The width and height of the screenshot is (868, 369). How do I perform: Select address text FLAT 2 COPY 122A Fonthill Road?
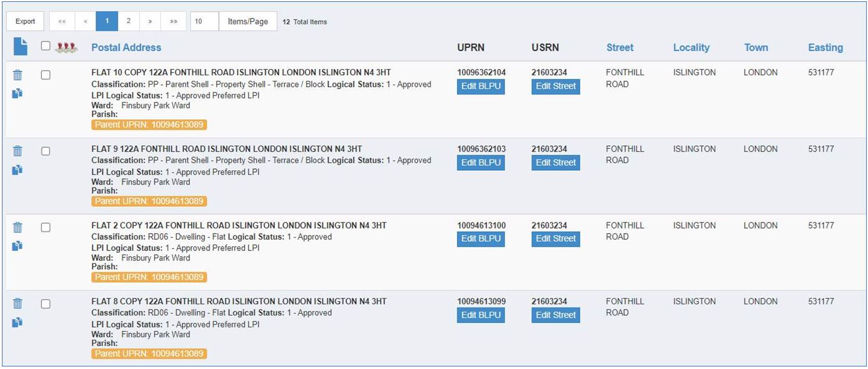coord(239,225)
